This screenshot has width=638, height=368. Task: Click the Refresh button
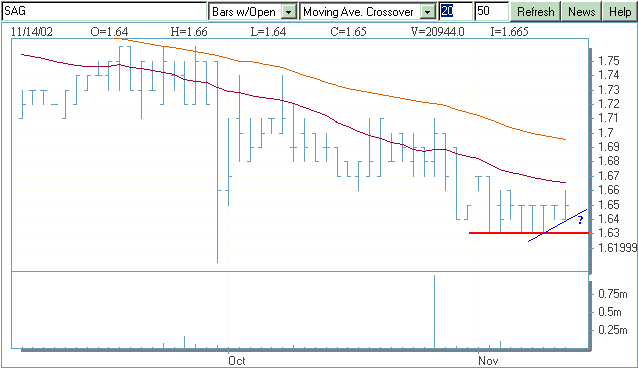pyautogui.click(x=535, y=11)
